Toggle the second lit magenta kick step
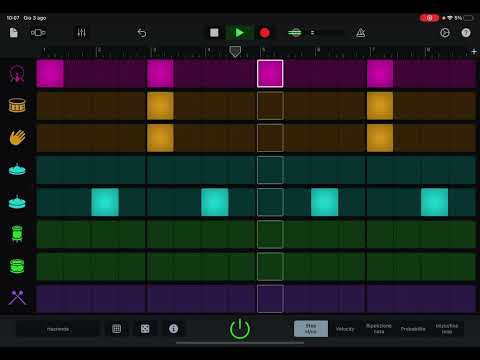 pos(160,74)
